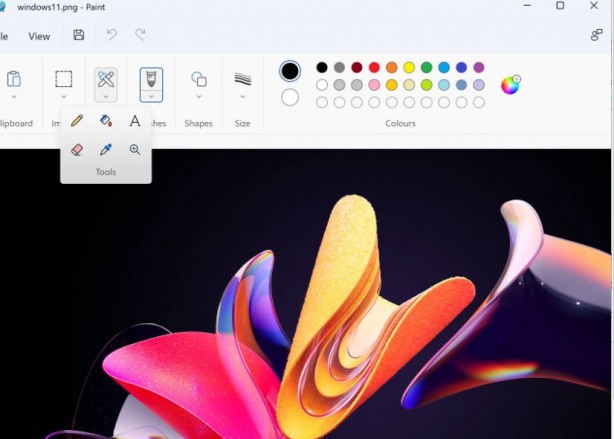Click the line Size icon
Image resolution: width=614 pixels, height=439 pixels.
click(243, 79)
